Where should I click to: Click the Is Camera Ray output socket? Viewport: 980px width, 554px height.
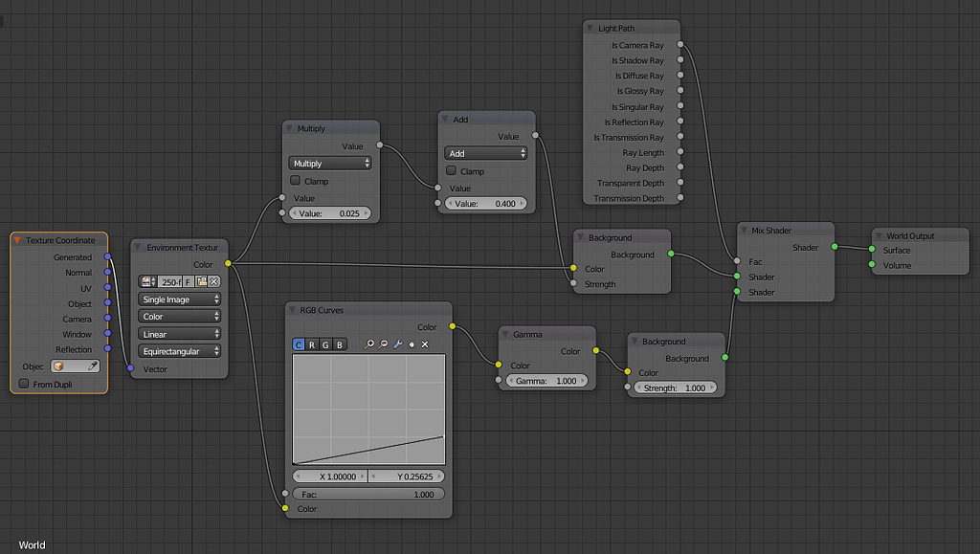pyautogui.click(x=680, y=44)
